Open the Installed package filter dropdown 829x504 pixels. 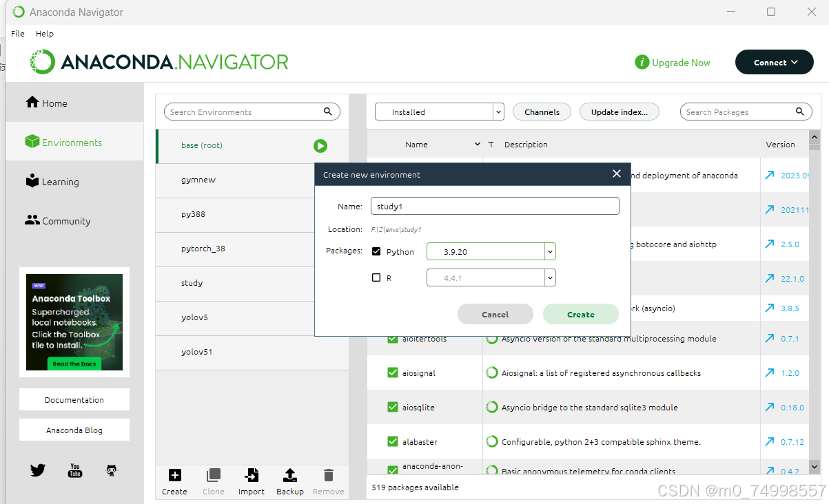coord(440,112)
